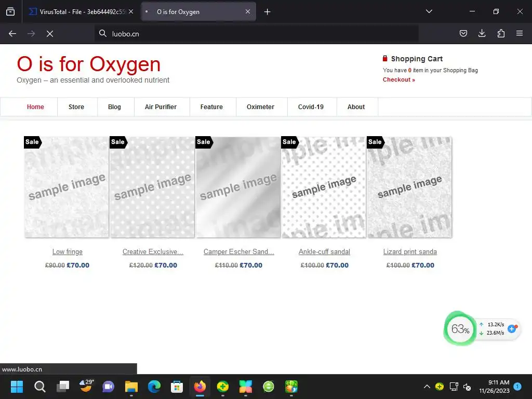Image resolution: width=532 pixels, height=399 pixels.
Task: Show hidden system tray icons
Action: pos(427,387)
